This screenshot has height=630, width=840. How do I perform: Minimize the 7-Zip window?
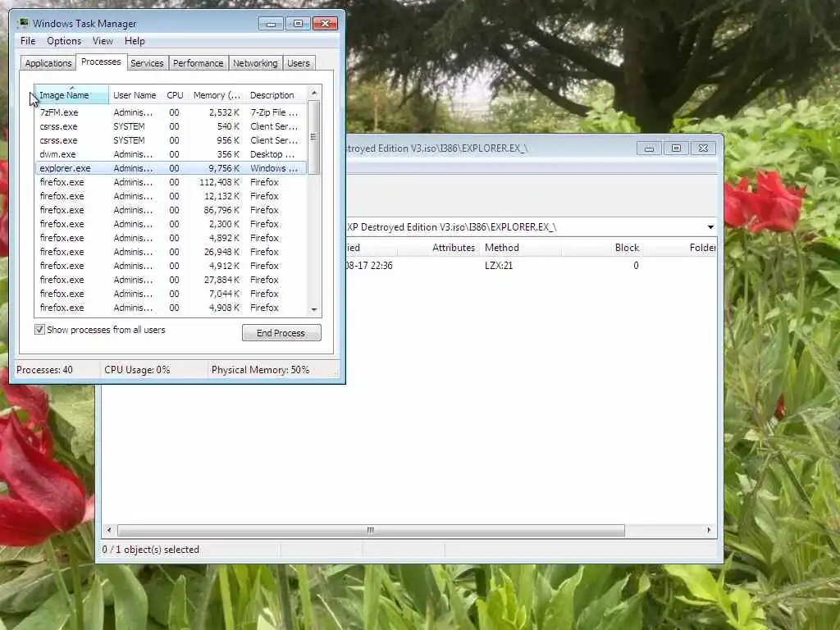650,148
